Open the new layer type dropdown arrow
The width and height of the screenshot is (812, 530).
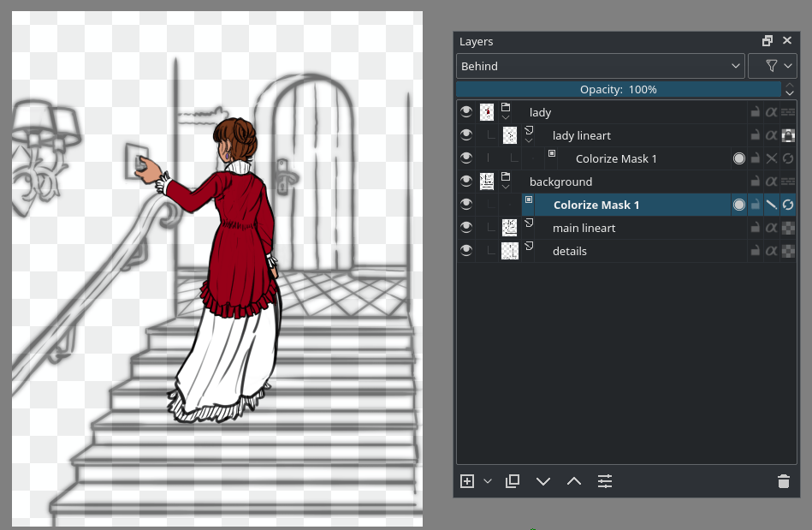click(488, 481)
